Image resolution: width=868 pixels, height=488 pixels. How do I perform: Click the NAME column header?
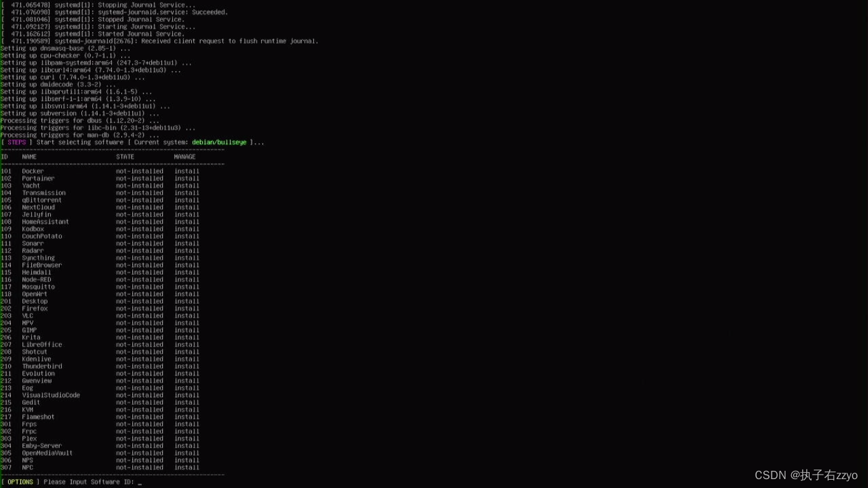(x=29, y=157)
